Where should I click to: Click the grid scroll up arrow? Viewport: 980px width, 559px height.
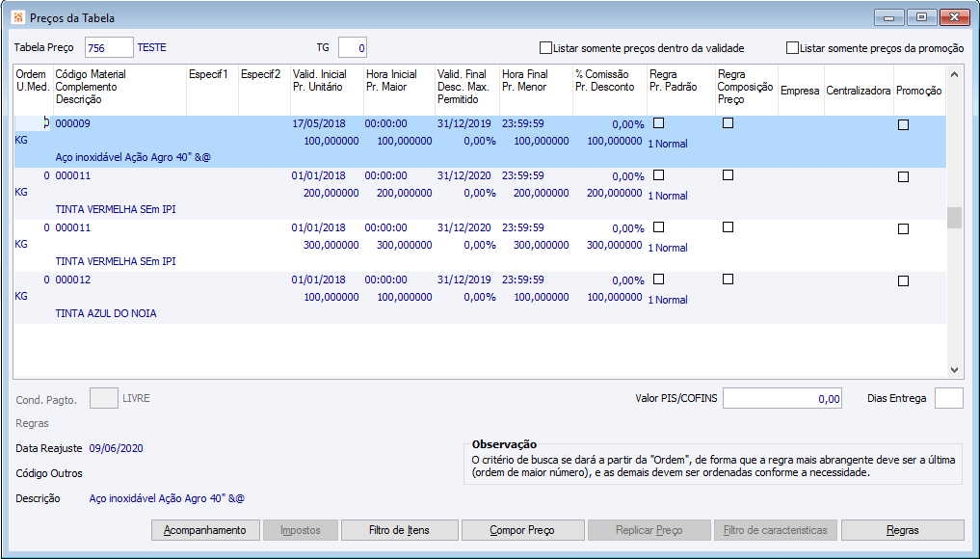(954, 74)
